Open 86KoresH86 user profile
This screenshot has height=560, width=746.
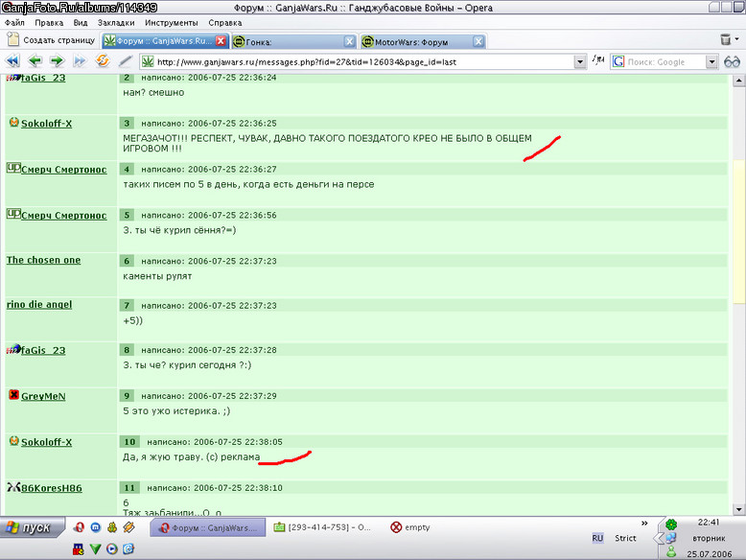point(52,488)
